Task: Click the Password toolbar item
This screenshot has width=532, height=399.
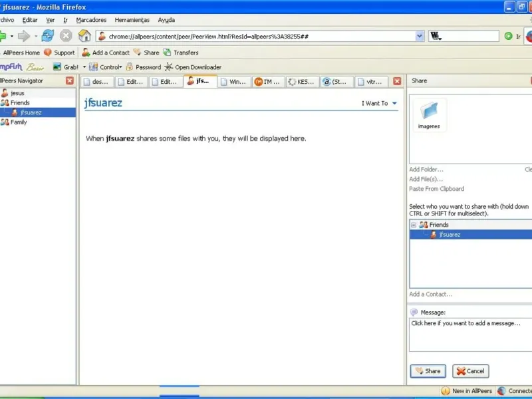Action: [x=144, y=67]
